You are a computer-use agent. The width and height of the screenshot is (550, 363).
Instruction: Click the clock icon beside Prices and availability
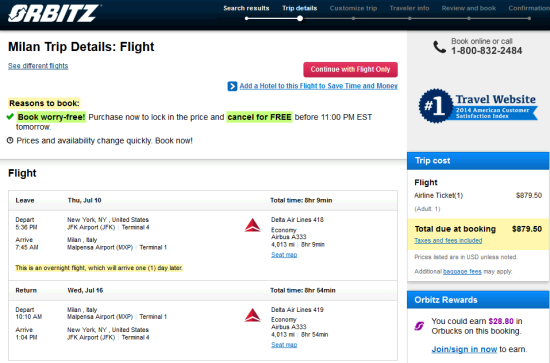tap(10, 140)
